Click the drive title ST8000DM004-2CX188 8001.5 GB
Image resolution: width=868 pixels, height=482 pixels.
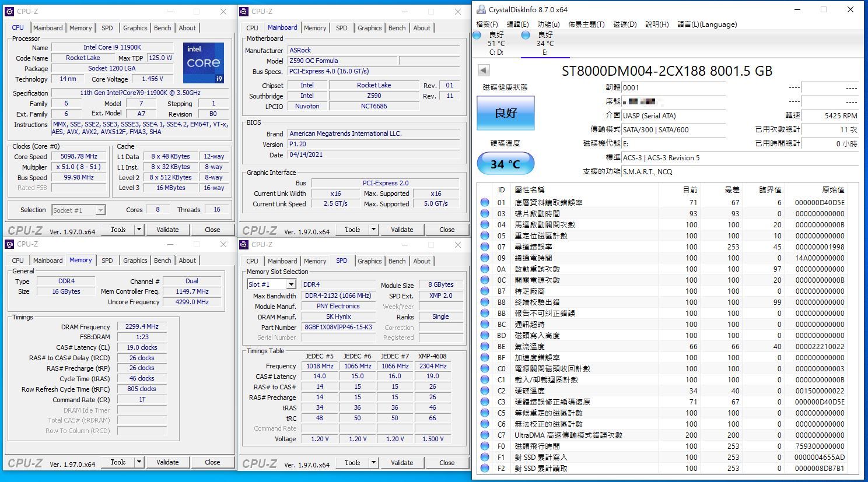click(x=667, y=71)
